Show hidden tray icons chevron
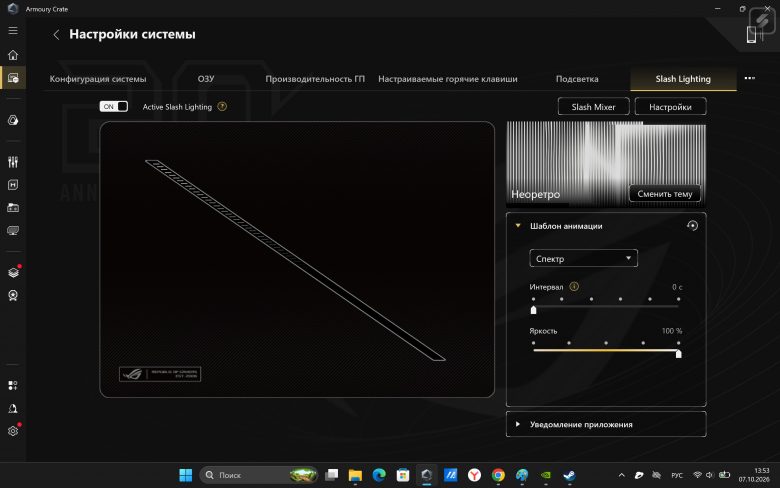The height and width of the screenshot is (488, 780). (621, 475)
